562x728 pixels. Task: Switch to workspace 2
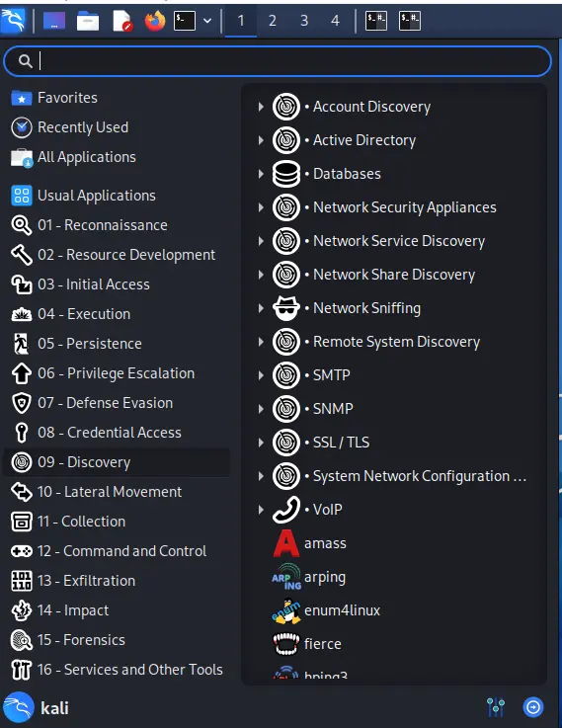point(273,21)
